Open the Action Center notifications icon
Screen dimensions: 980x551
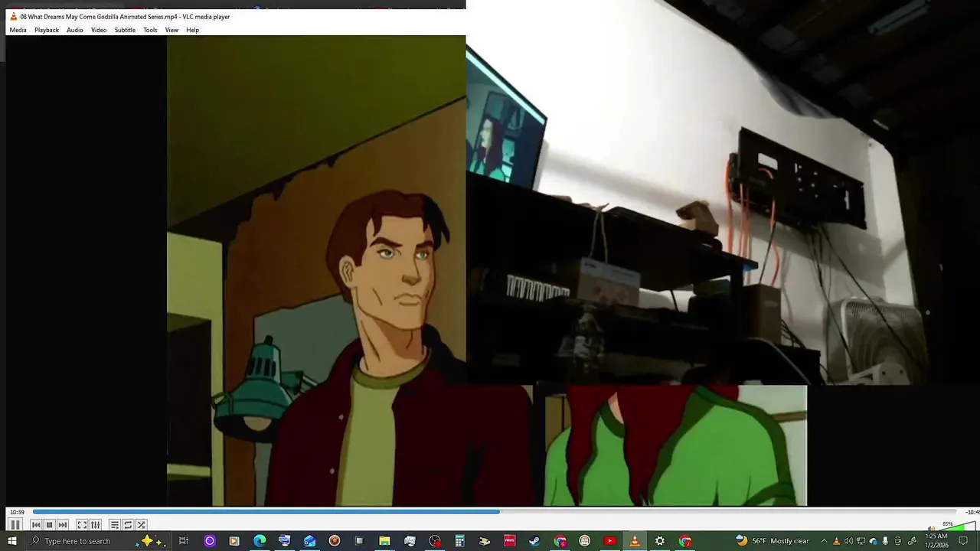pos(964,541)
